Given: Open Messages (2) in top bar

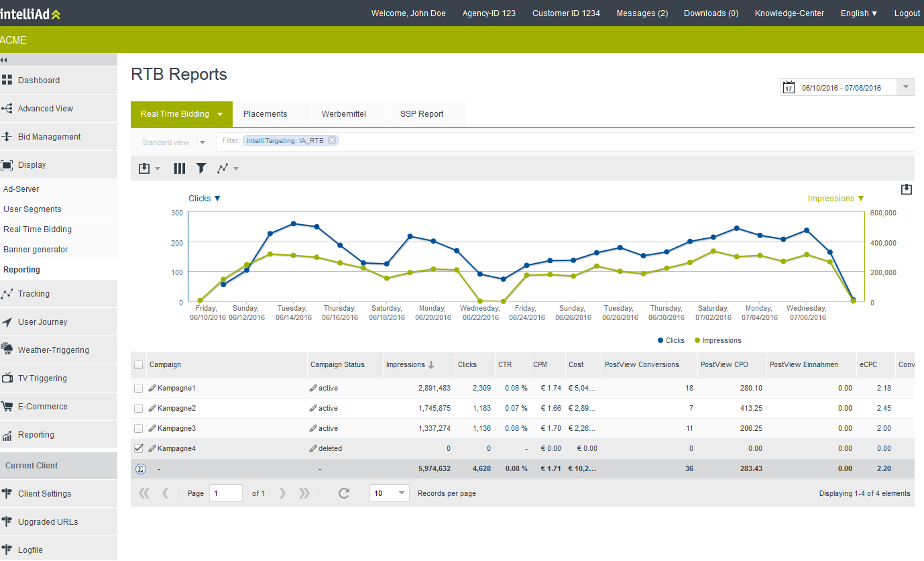Looking at the screenshot, I should (642, 13).
